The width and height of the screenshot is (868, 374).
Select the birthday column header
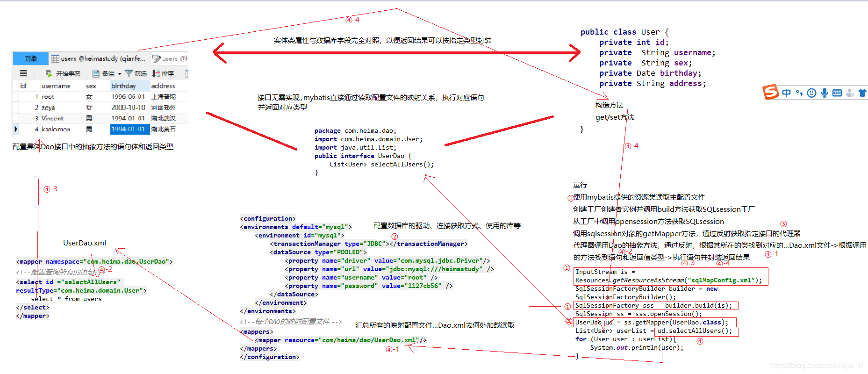click(129, 86)
